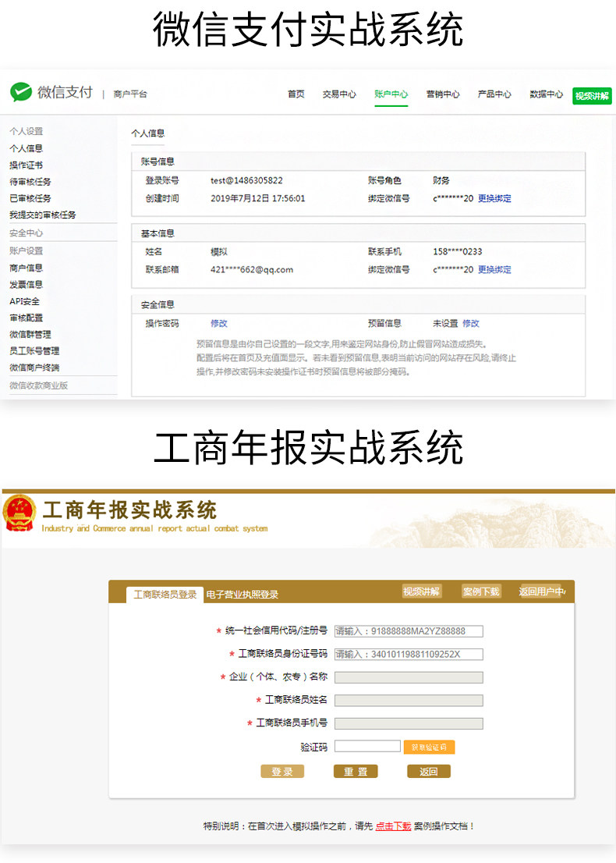Click 视频讲解 button in the login panel
The width and height of the screenshot is (616, 863).
tap(421, 591)
